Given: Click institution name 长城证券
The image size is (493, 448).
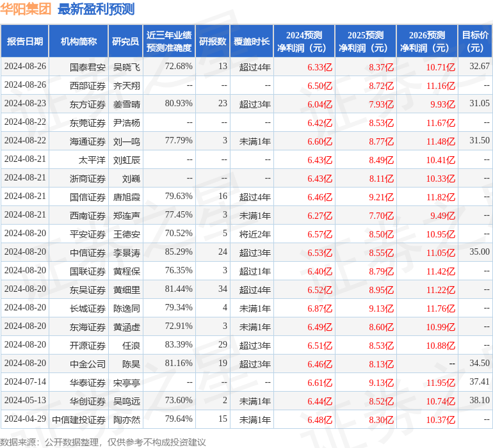Looking at the screenshot, I should click(x=88, y=308).
